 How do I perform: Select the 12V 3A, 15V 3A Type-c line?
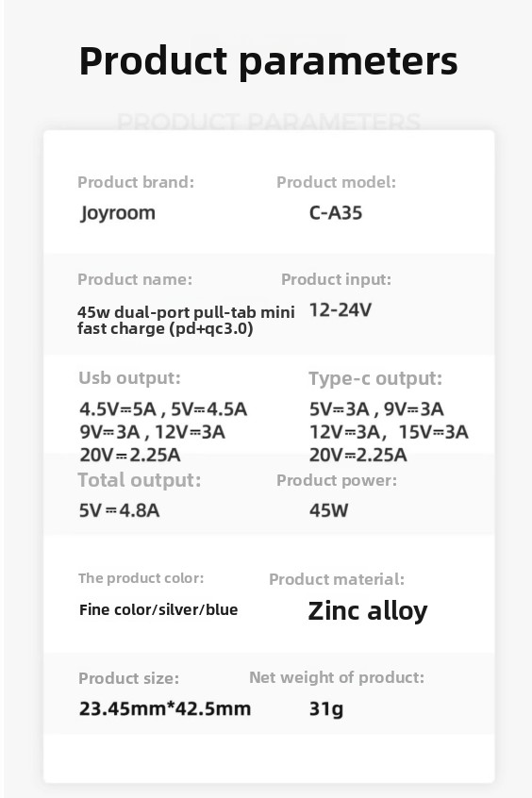389,432
